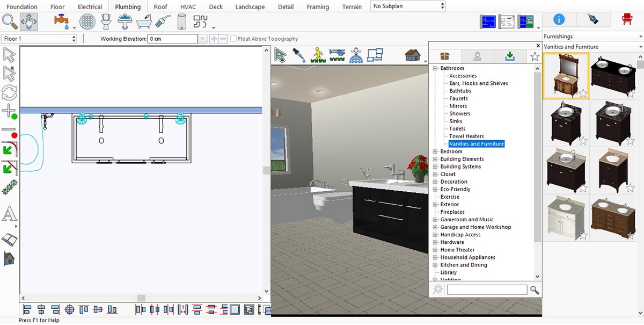Click the text tool on left toolbar

pyautogui.click(x=10, y=214)
